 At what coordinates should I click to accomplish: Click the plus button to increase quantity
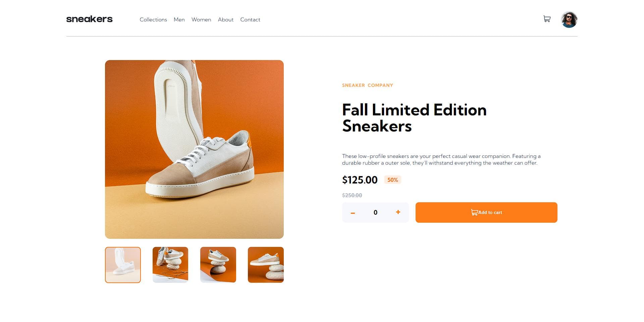pyautogui.click(x=398, y=212)
